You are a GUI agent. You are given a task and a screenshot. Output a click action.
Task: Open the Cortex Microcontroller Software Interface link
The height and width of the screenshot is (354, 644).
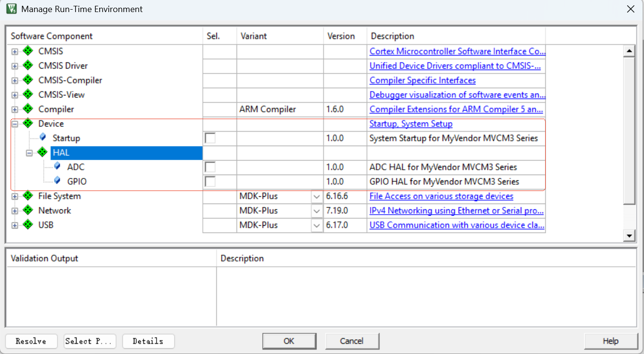click(457, 51)
